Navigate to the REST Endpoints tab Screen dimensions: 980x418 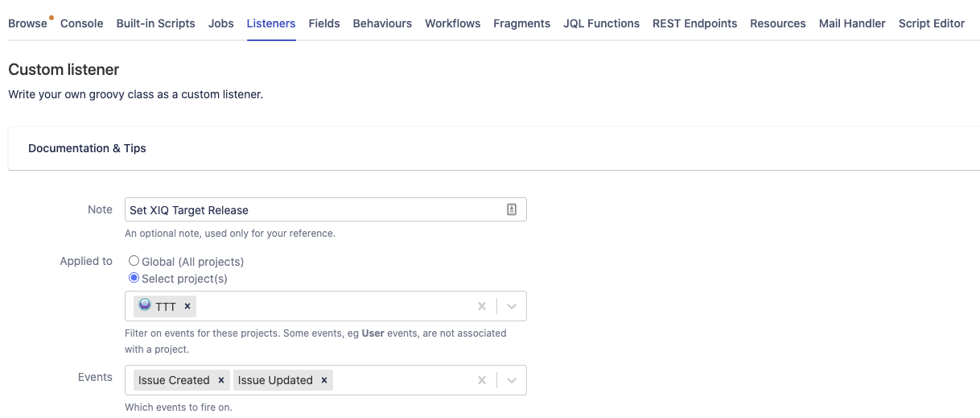click(x=695, y=23)
